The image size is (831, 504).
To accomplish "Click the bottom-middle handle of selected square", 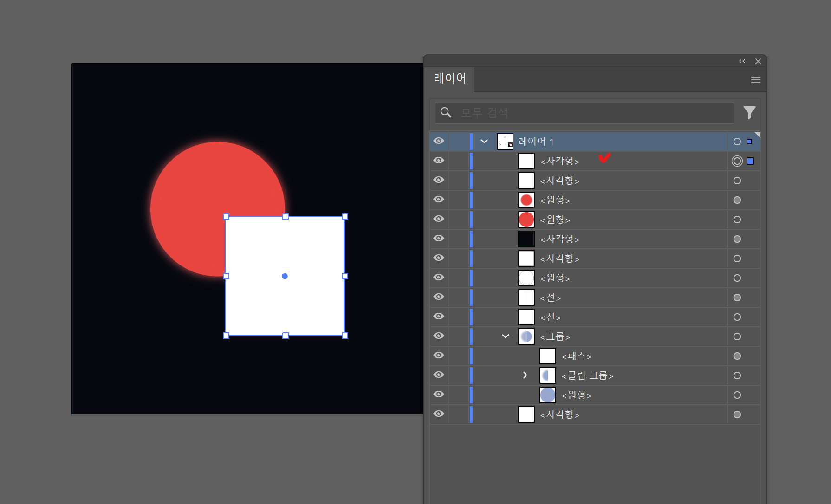I will 286,336.
